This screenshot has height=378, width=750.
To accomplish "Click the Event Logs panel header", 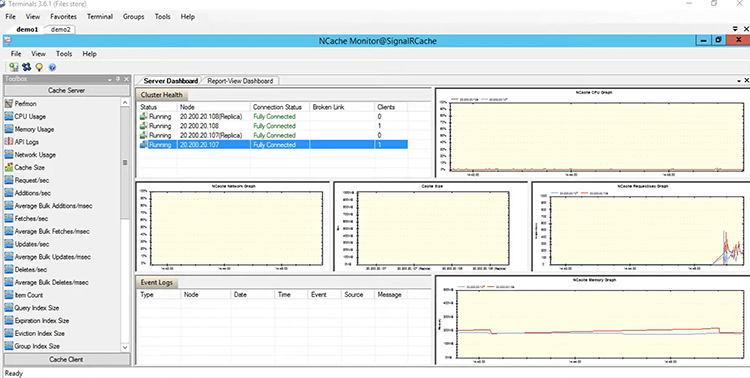I will click(x=156, y=282).
